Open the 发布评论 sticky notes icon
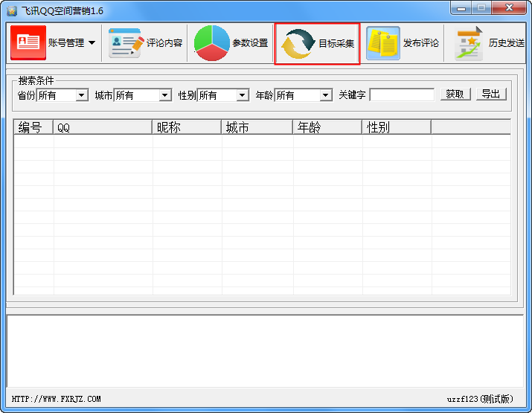 [383, 43]
